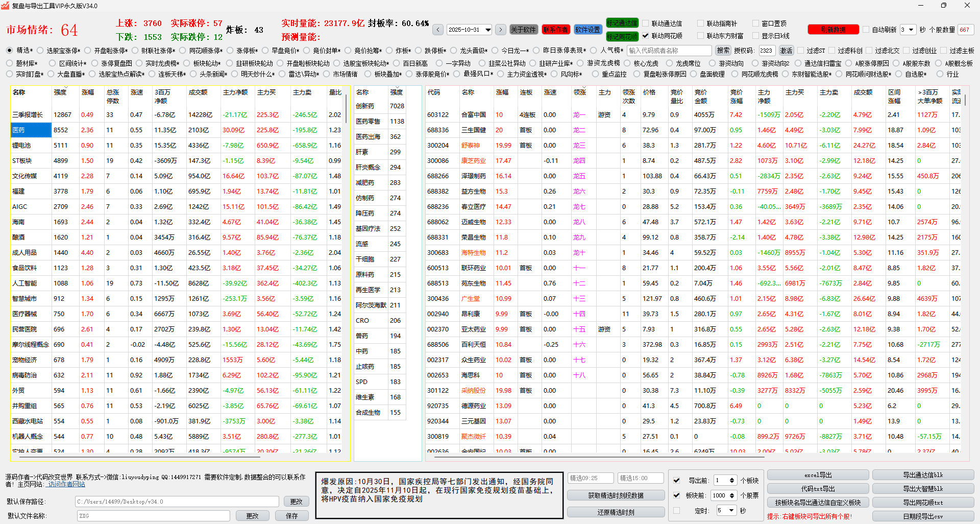
Task: Sort sector table by 主力净额 column header
Action: 235,92
